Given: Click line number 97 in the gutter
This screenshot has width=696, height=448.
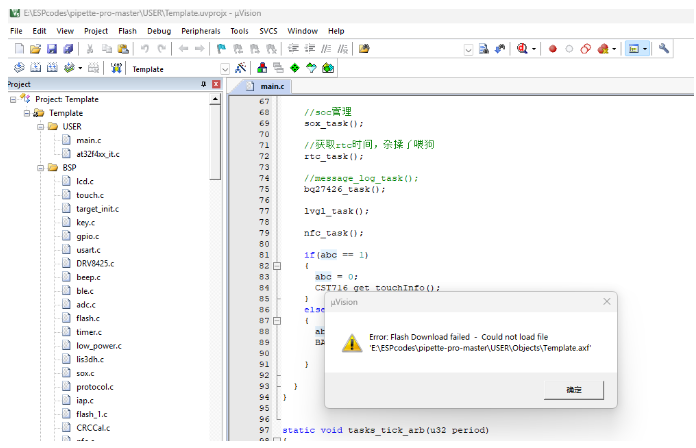Looking at the screenshot, I should point(265,430).
